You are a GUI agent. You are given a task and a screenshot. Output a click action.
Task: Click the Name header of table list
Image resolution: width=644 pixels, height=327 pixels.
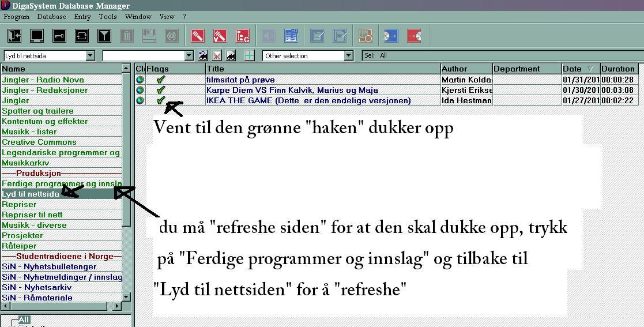click(62, 69)
